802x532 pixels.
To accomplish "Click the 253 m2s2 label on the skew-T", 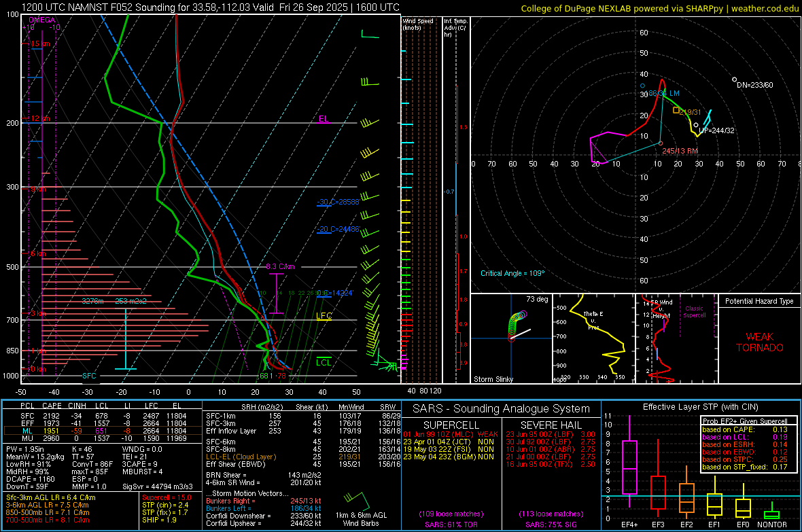I will pyautogui.click(x=131, y=301).
